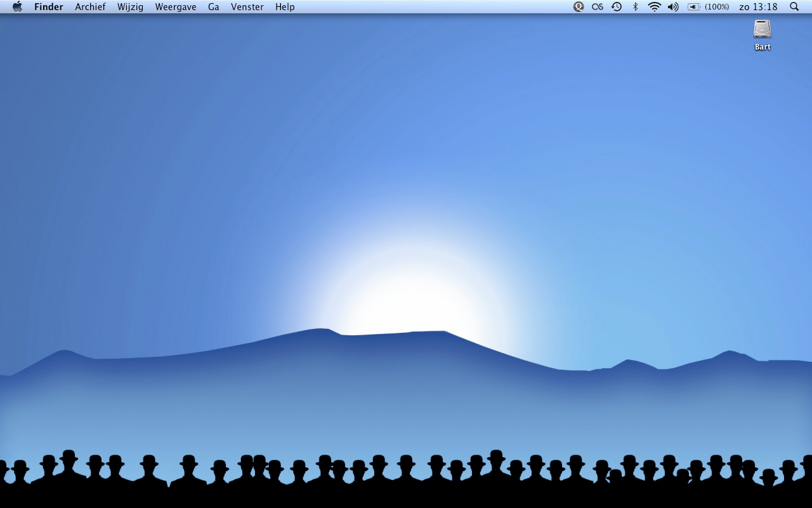
Task: Click the clock showing zo 13:18
Action: pyautogui.click(x=759, y=7)
